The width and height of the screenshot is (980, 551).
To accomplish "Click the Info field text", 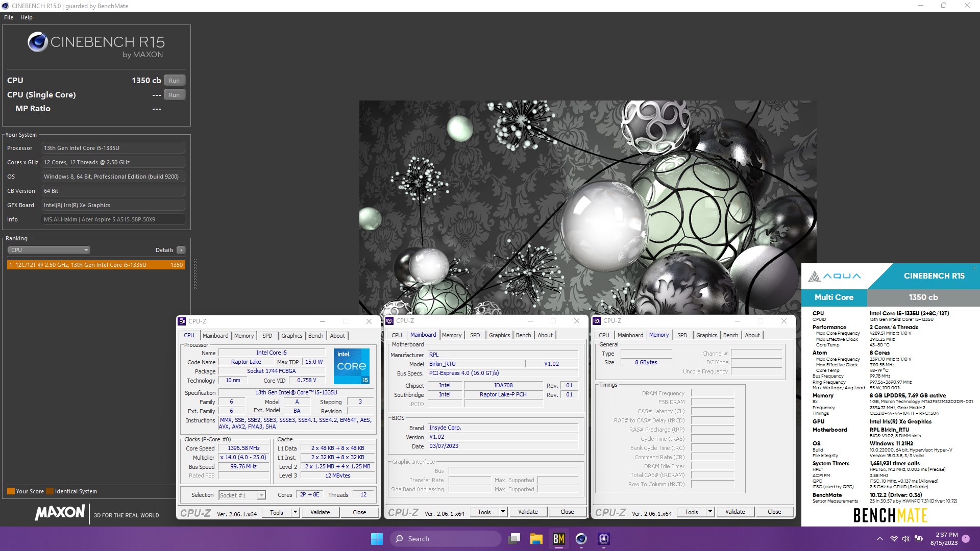I will pos(113,219).
